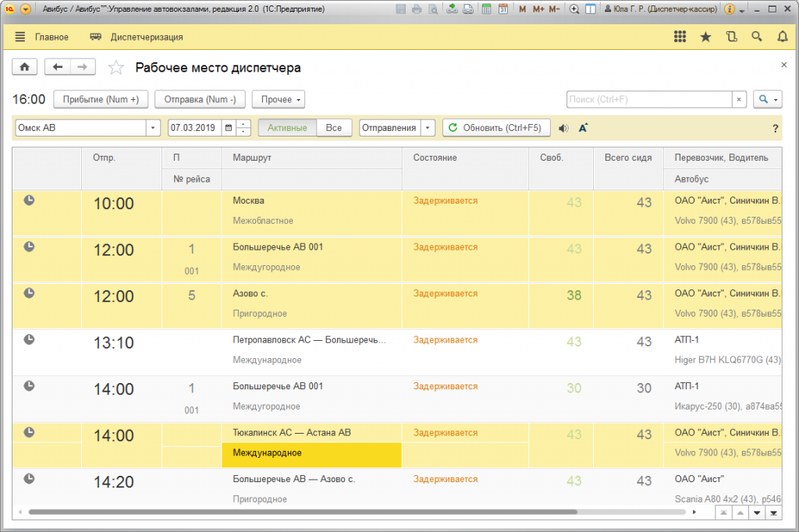This screenshot has height=532, width=799.
Task: Expand the Омск АВ station dropdown
Action: pyautogui.click(x=153, y=128)
